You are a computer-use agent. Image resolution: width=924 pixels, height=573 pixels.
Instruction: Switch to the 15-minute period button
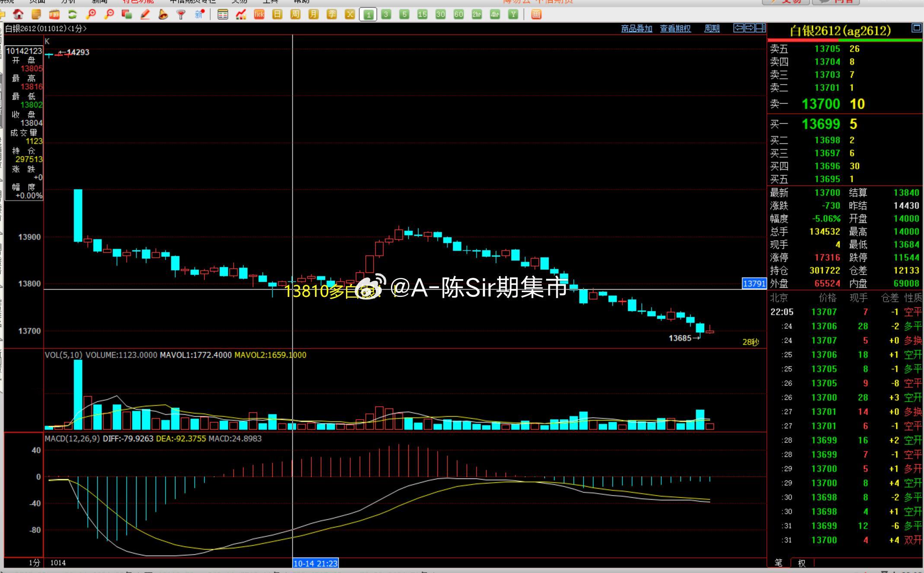(x=422, y=15)
